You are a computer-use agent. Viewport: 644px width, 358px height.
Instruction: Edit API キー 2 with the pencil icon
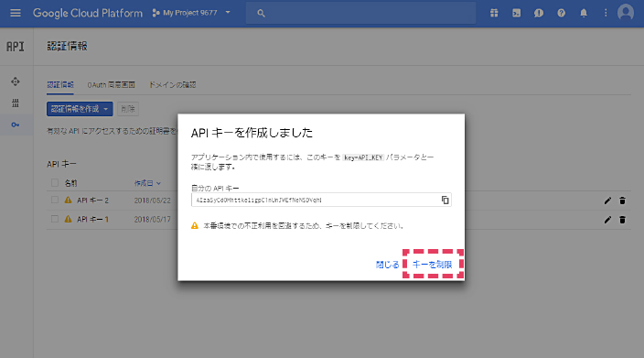[x=607, y=201]
